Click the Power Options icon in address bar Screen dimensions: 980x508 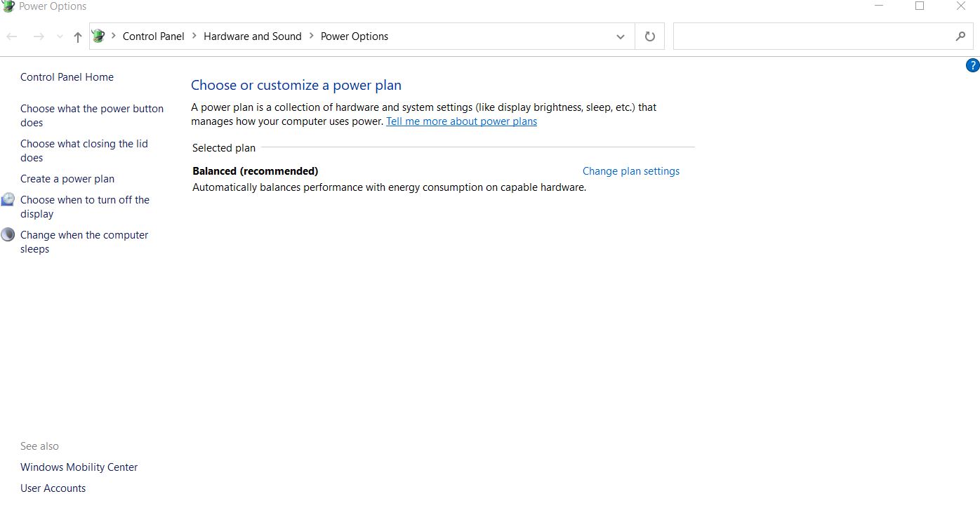point(99,36)
